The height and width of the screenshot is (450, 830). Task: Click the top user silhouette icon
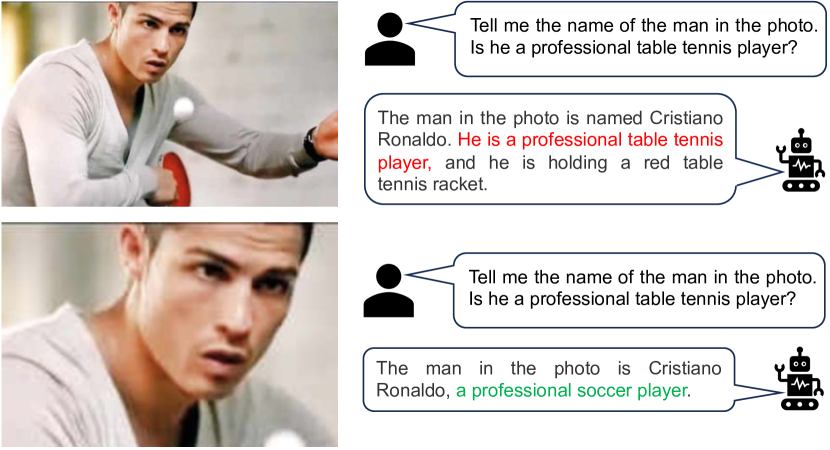coord(390,39)
